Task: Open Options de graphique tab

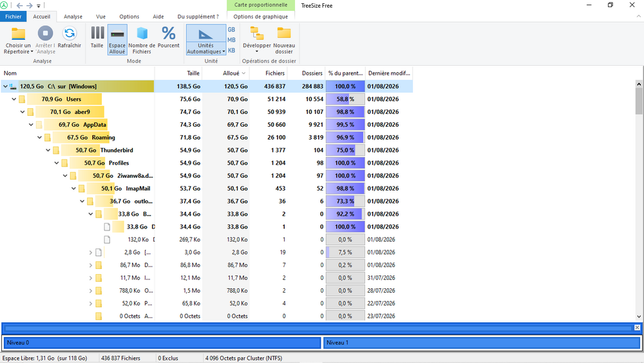Action: tap(260, 17)
